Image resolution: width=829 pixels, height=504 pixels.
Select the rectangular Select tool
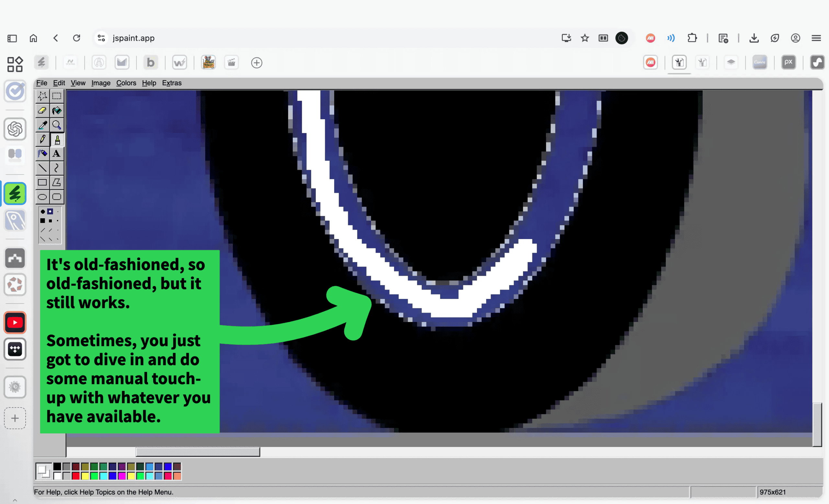tap(57, 96)
